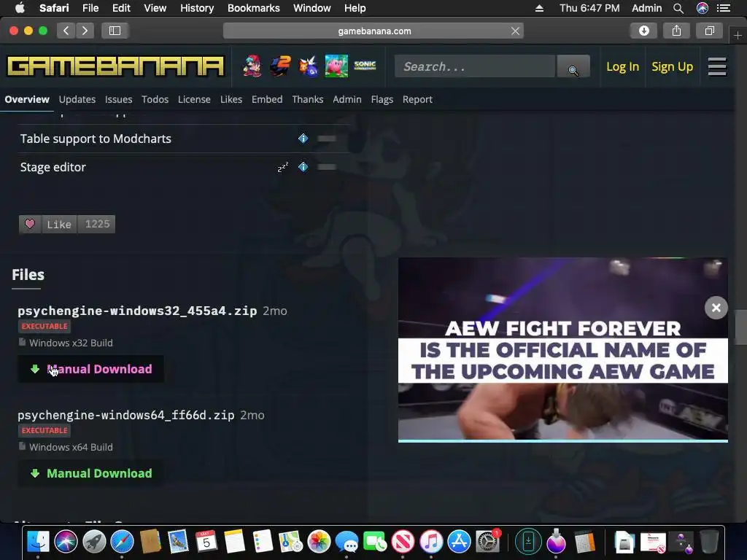Click the Sonic character game icon
747x560 pixels.
click(309, 66)
